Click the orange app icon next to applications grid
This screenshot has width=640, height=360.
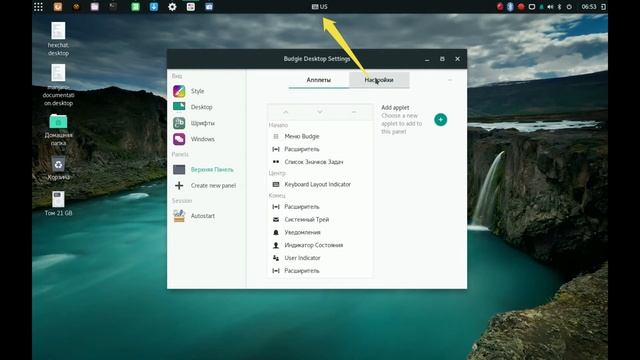[x=58, y=7]
